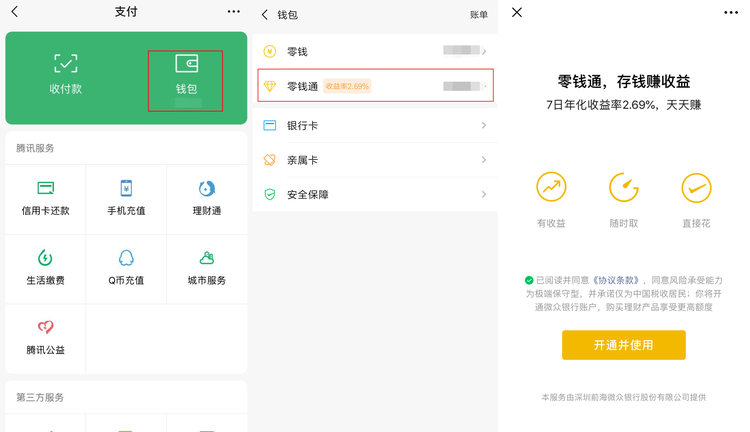750x432 pixels.
Task: Open the three-dot menu on 支付 screen
Action: [233, 11]
